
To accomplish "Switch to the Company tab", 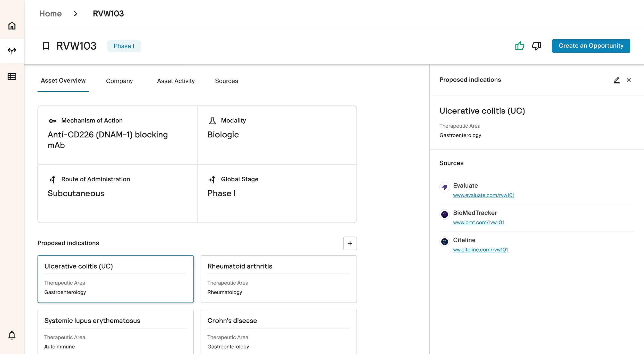I will pos(119,81).
